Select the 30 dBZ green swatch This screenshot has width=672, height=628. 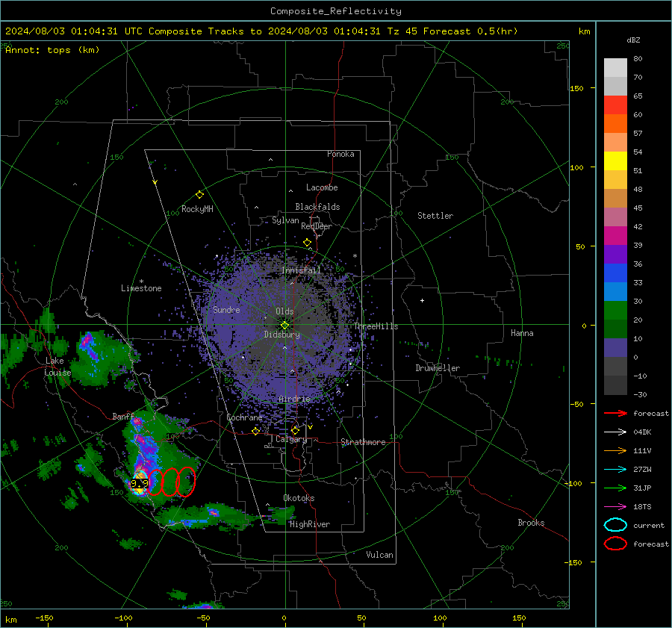(x=615, y=311)
